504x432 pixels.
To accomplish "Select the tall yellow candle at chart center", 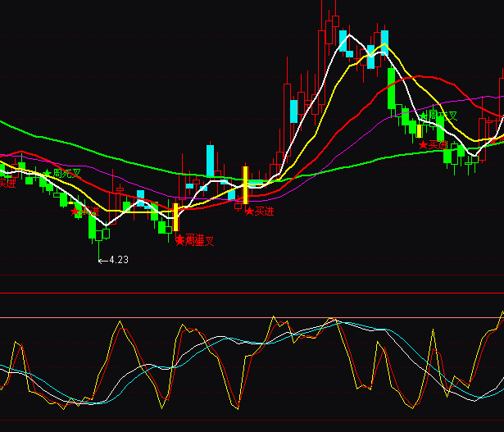I will pos(245,184).
